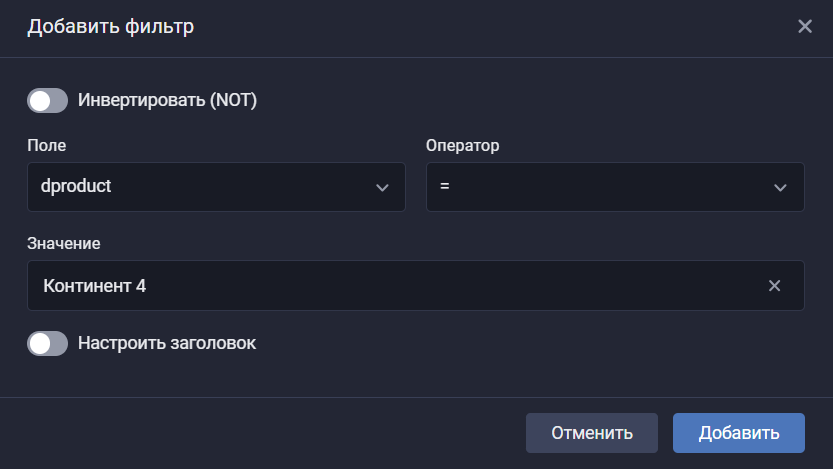
Task: Enable the Настроить заголовок switch
Action: [x=47, y=343]
